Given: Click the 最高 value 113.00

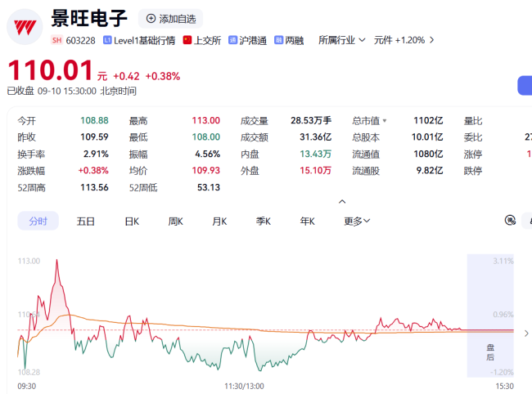Looking at the screenshot, I should coord(206,121).
